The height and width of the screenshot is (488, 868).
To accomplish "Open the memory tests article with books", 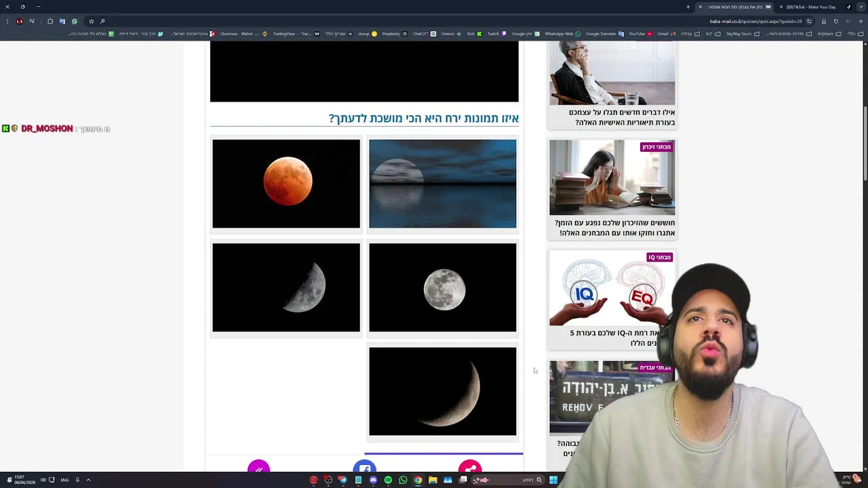I will tap(612, 178).
